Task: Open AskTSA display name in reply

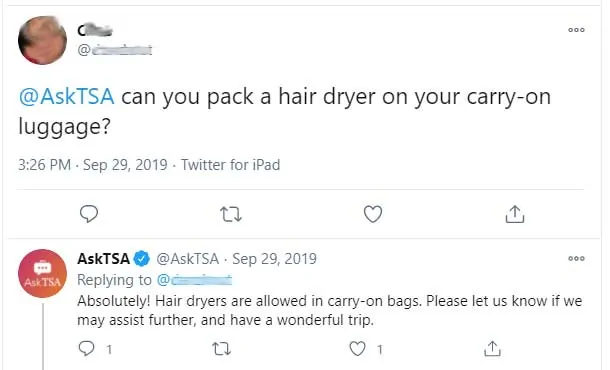Action: click(103, 259)
